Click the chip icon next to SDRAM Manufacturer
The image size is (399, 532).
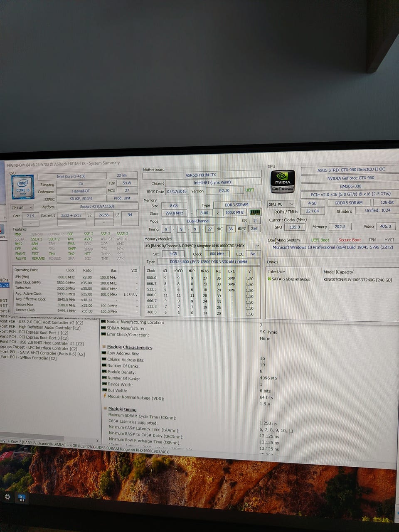point(103,328)
